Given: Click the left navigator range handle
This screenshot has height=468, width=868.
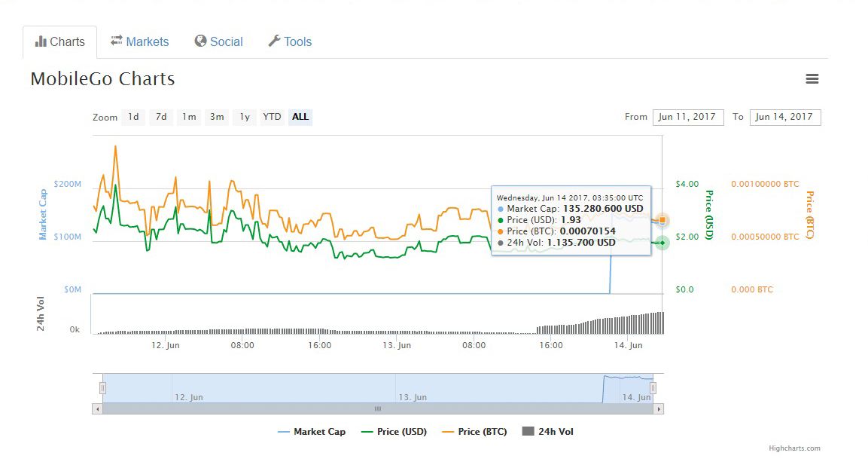Looking at the screenshot, I should click(102, 388).
